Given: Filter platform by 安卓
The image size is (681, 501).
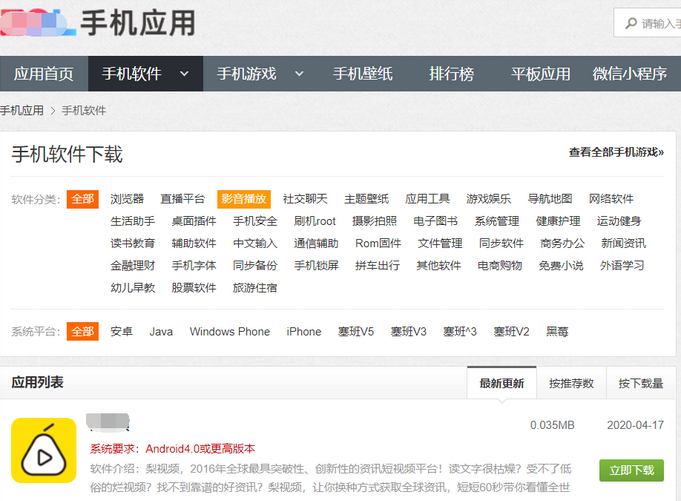Looking at the screenshot, I should pos(121,331).
